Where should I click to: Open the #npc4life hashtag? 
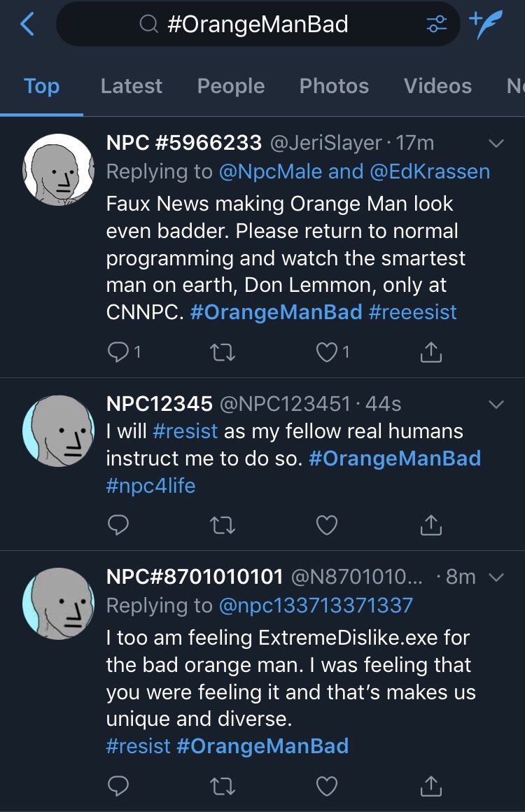[150, 486]
